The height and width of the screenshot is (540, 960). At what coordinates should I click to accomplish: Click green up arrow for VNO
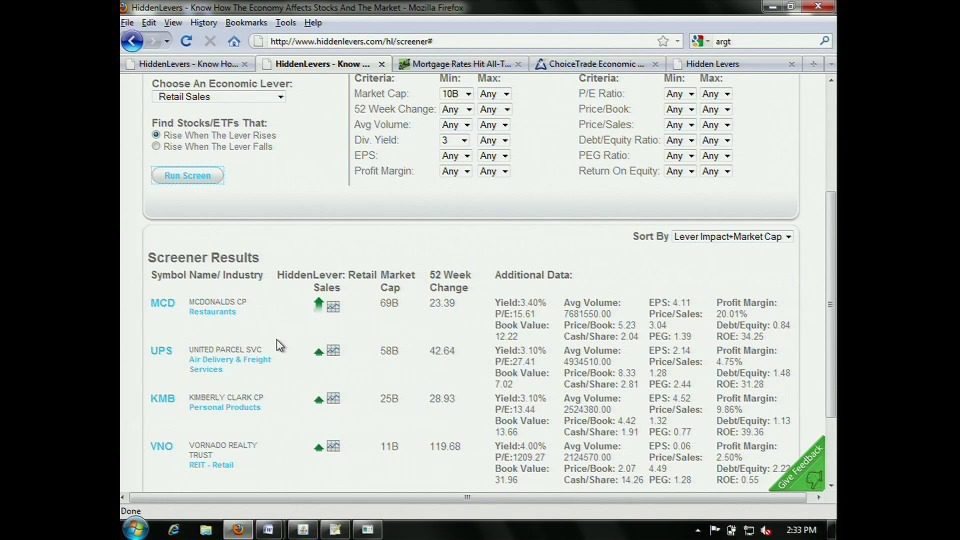318,447
